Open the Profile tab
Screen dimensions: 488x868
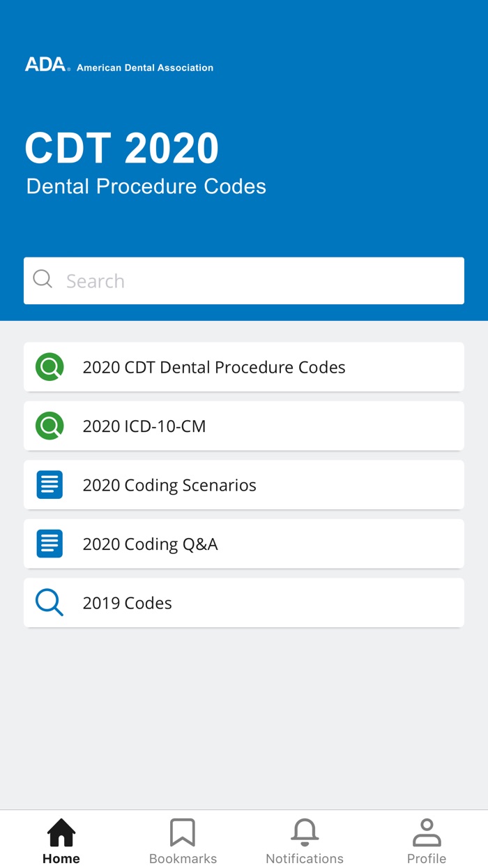pos(427,840)
